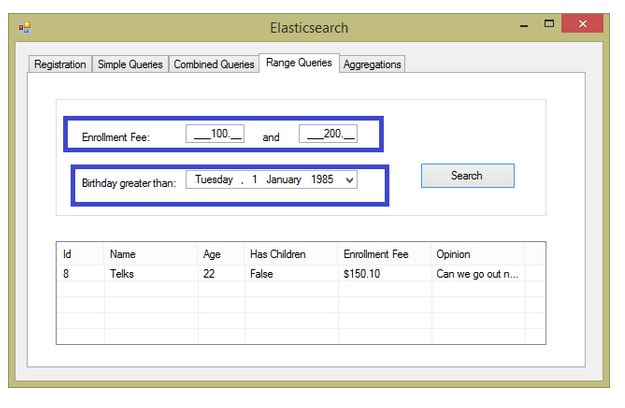This screenshot has height=408, width=625.
Task: Open the Birthday date picker dropdown arrow
Action: [x=349, y=180]
